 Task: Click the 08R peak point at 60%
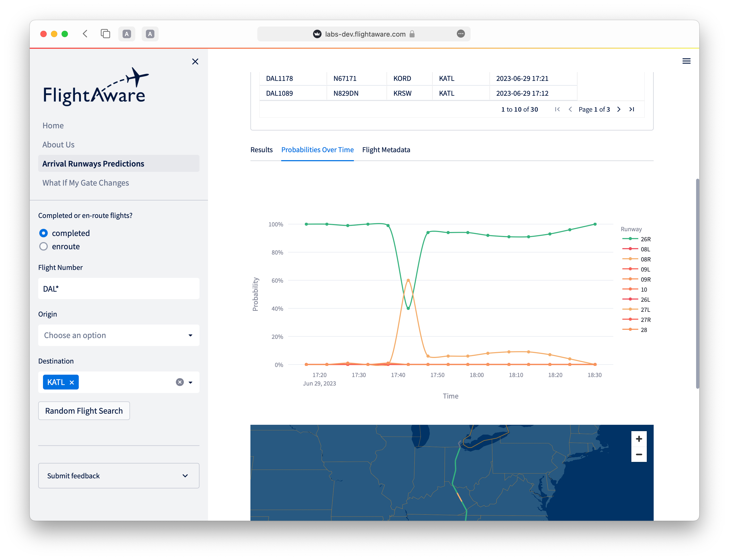point(408,280)
